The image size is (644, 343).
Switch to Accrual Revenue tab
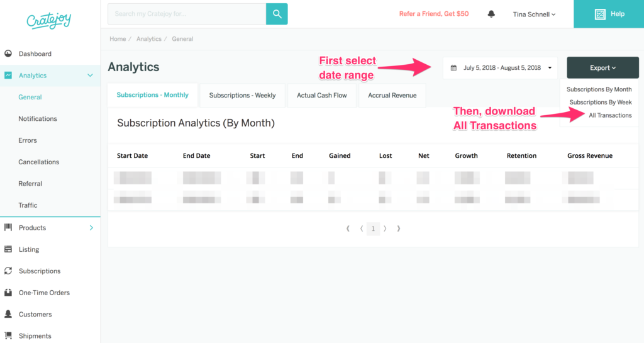(x=392, y=95)
